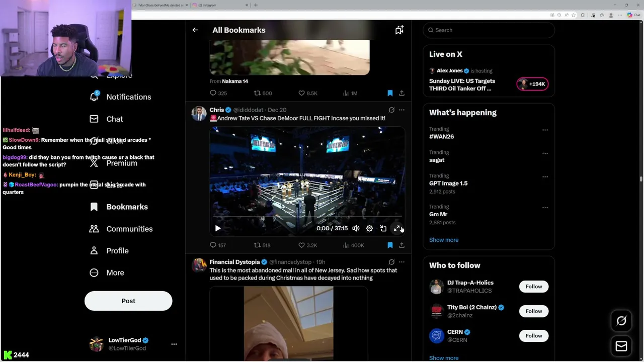The height and width of the screenshot is (362, 644).
Task: View analytics of Chris's post 400K views
Action: [x=353, y=245]
